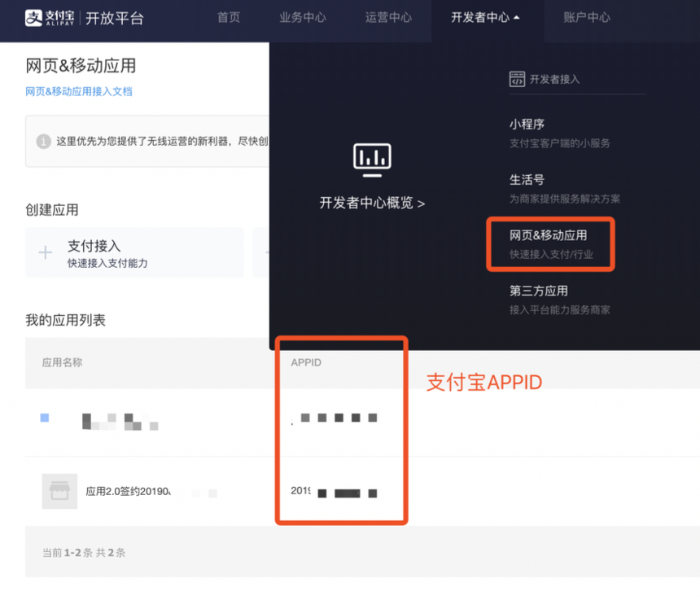Click the developer center monitor chart icon
The height and width of the screenshot is (605, 700).
coord(372,160)
